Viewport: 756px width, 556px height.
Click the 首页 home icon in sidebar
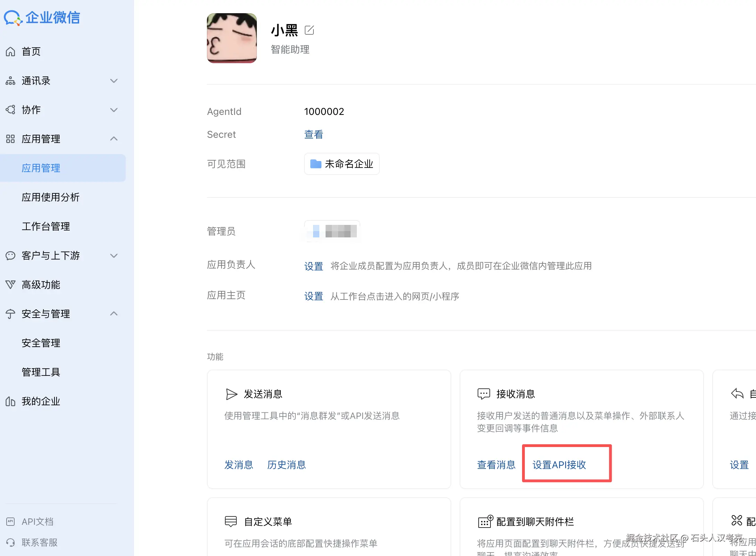(x=10, y=51)
